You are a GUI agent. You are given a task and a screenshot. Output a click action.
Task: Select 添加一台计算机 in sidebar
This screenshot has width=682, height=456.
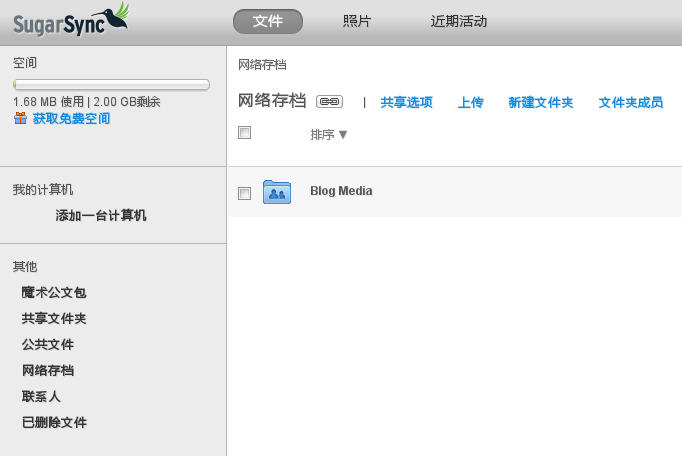coord(101,216)
